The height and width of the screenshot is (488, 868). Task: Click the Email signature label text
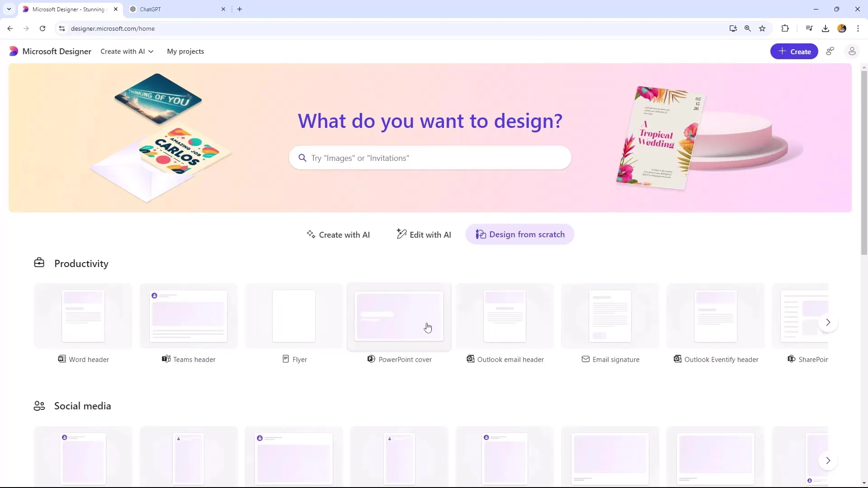coord(616,360)
